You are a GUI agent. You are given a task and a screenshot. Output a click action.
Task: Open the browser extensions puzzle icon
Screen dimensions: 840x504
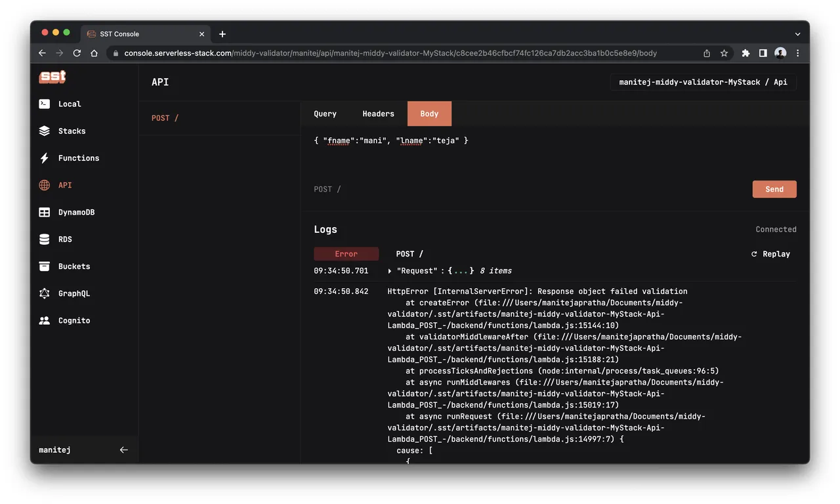click(745, 53)
